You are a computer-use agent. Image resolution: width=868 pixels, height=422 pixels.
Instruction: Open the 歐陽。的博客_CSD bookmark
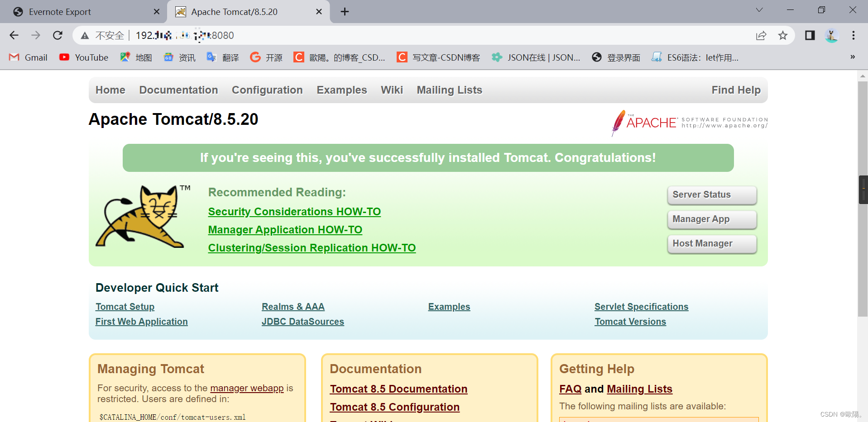click(340, 57)
